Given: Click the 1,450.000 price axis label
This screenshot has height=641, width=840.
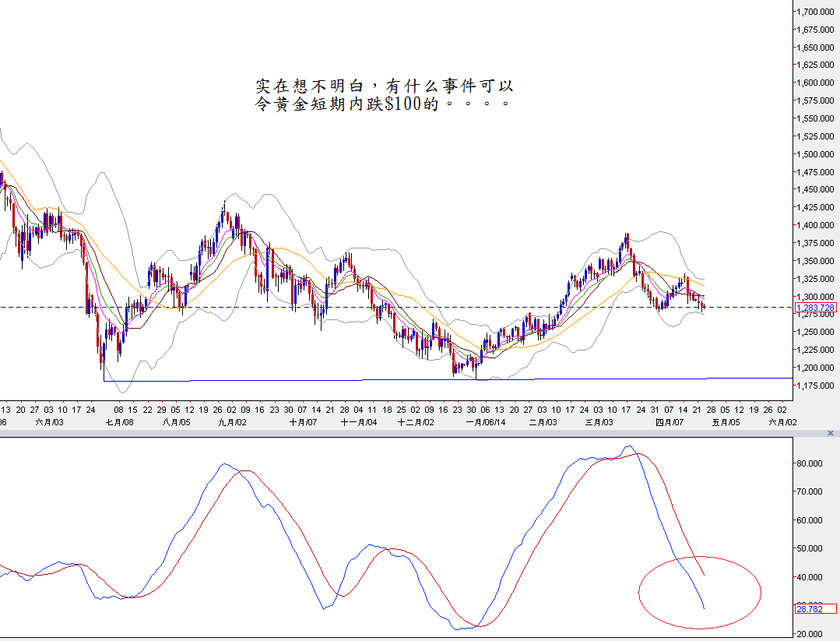Looking at the screenshot, I should click(x=815, y=189).
